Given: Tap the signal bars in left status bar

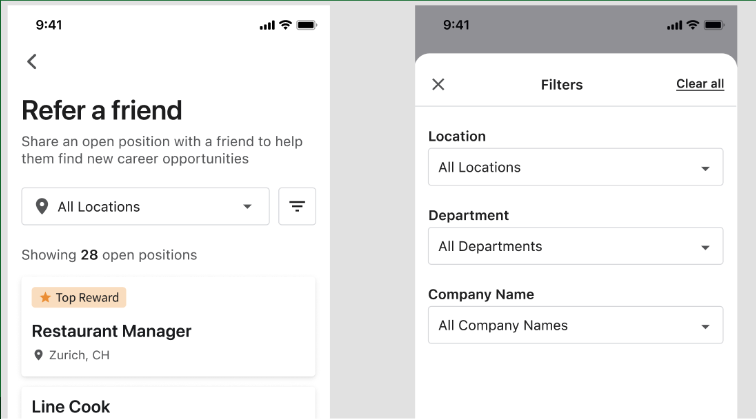Looking at the screenshot, I should click(x=267, y=25).
